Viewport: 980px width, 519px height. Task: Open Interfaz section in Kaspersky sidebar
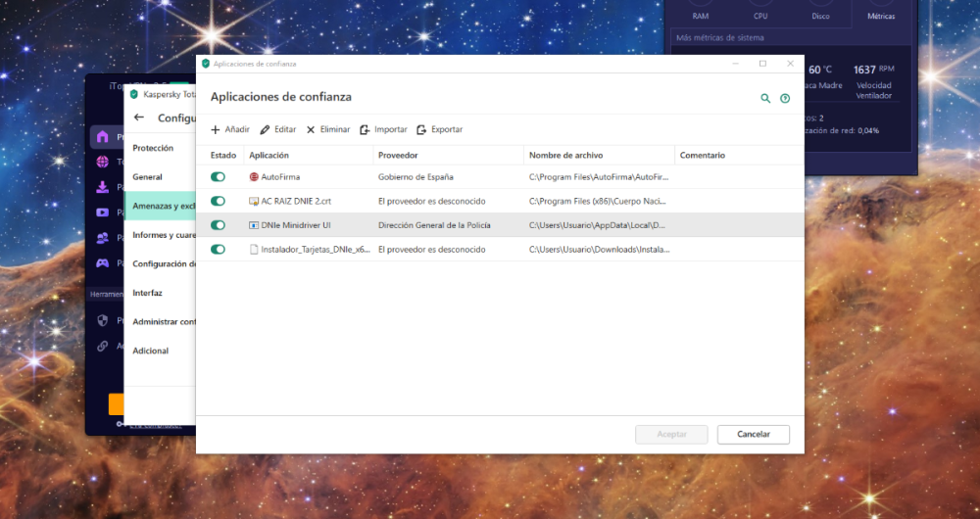[x=148, y=292]
